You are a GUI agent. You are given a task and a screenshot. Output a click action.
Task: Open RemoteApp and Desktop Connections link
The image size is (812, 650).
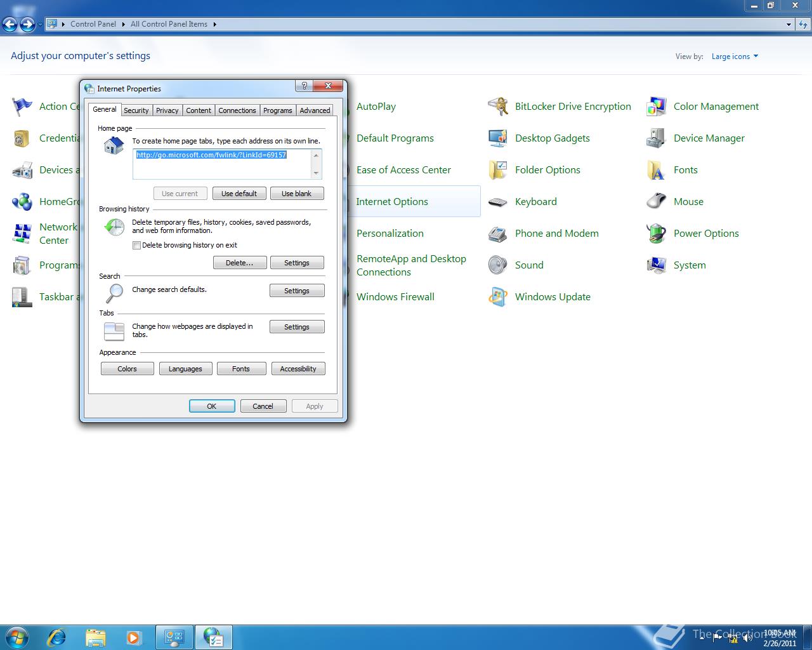[411, 265]
